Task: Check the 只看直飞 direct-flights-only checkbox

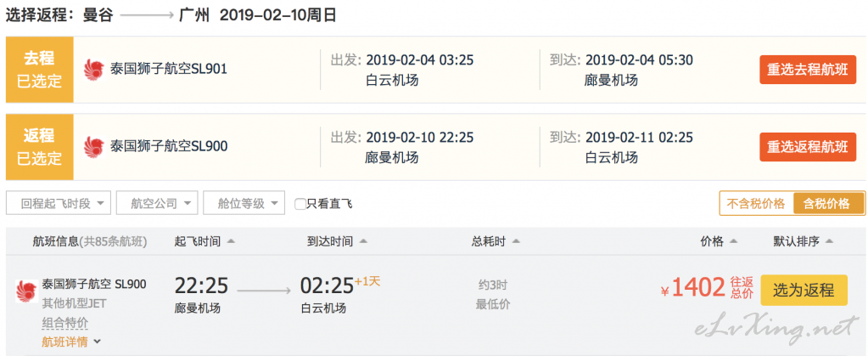Action: point(300,204)
